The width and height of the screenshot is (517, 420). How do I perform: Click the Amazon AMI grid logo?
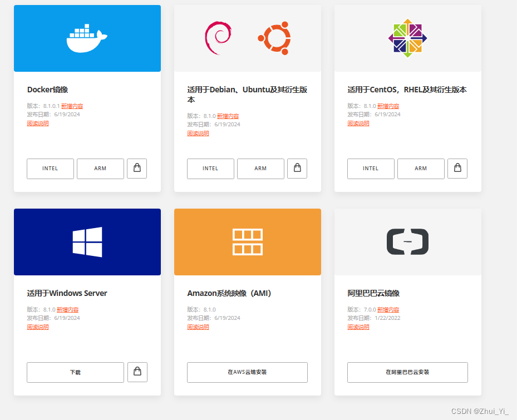(248, 242)
